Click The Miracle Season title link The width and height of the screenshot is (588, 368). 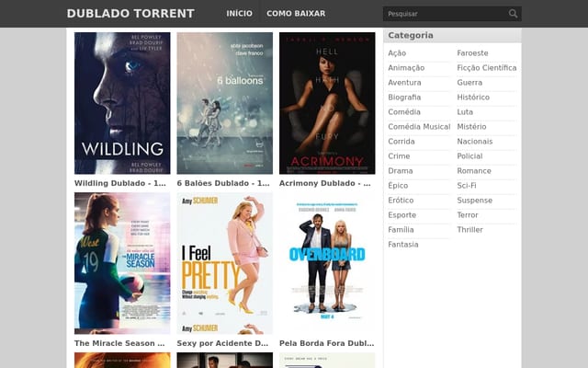[119, 343]
